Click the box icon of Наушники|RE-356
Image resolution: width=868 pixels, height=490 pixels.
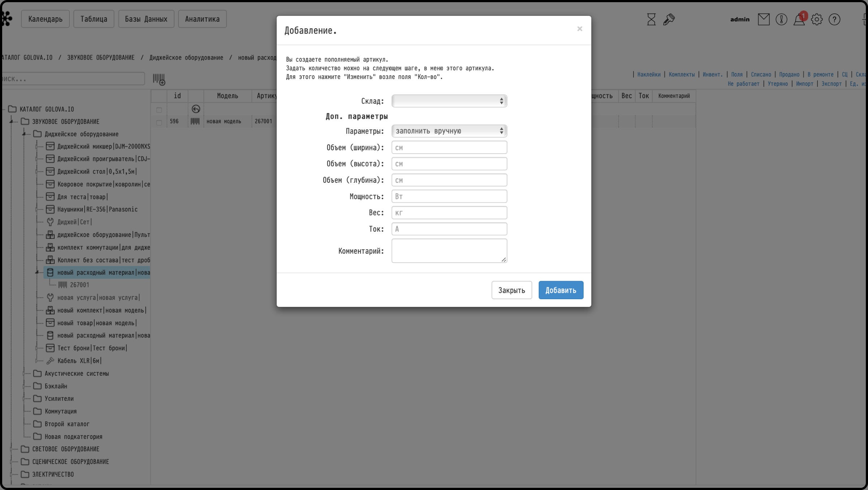point(50,209)
